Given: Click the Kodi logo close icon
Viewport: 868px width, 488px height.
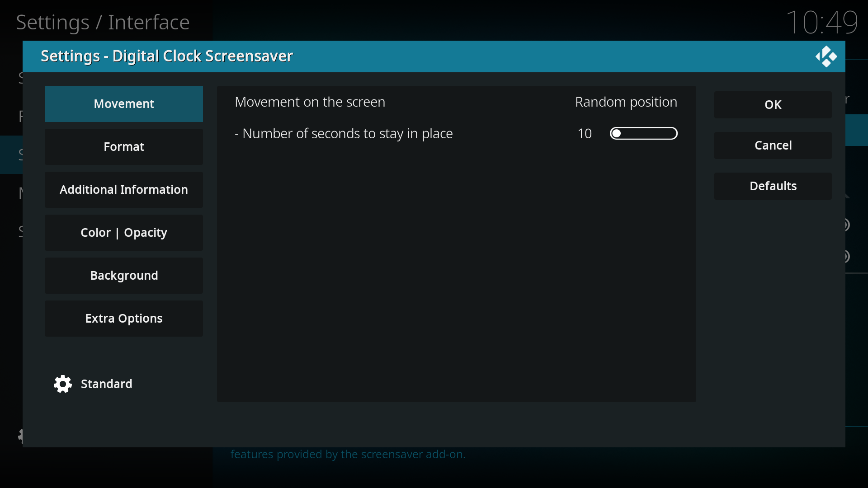Looking at the screenshot, I should coord(826,56).
